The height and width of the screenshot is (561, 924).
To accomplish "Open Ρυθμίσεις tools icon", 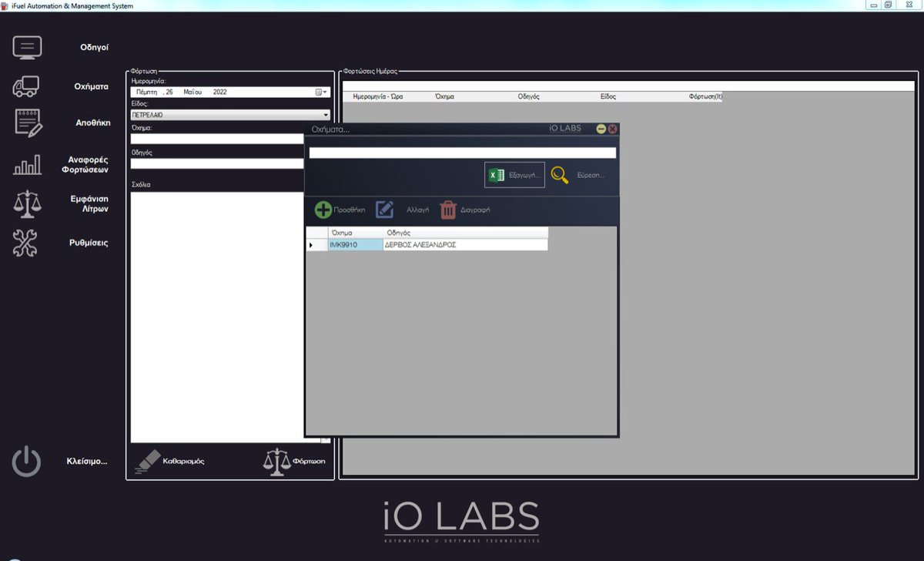I will click(25, 243).
